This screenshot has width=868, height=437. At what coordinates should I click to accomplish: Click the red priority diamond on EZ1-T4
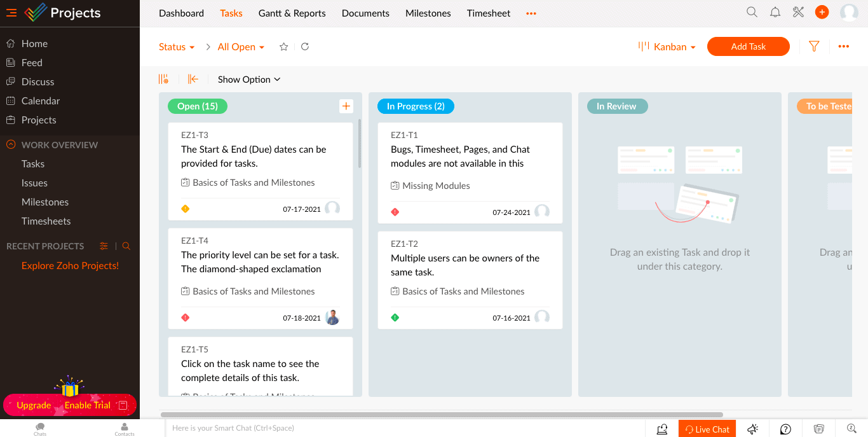point(186,317)
